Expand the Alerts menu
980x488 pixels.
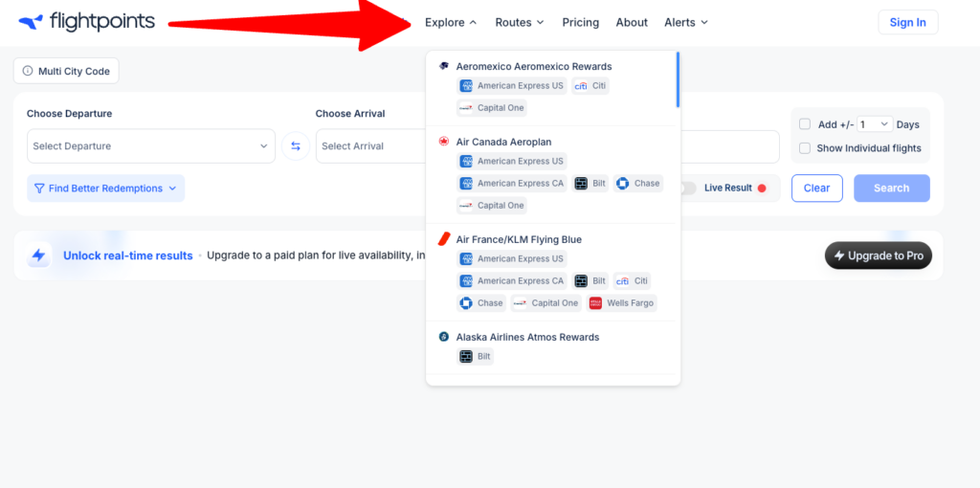click(686, 23)
